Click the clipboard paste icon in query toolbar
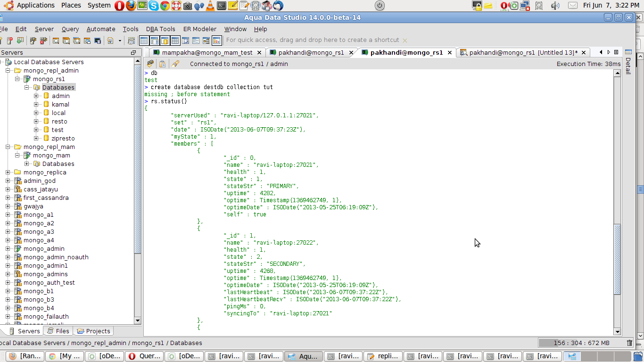This screenshot has width=644, height=362. [162, 64]
